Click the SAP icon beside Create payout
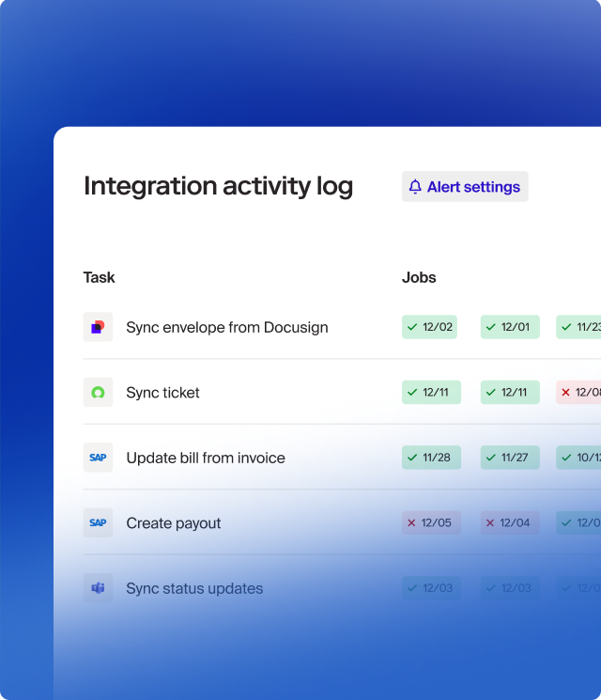The width and height of the screenshot is (601, 700). pos(99,522)
